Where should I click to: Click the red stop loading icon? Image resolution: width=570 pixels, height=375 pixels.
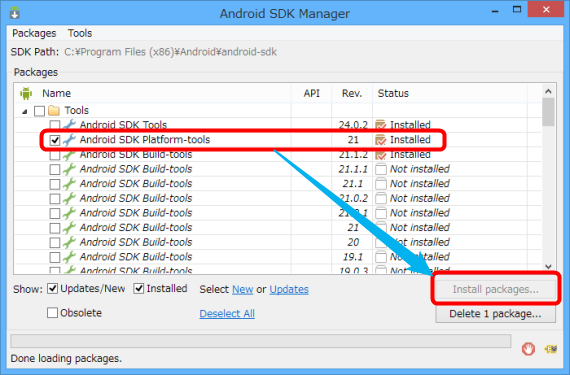point(528,349)
